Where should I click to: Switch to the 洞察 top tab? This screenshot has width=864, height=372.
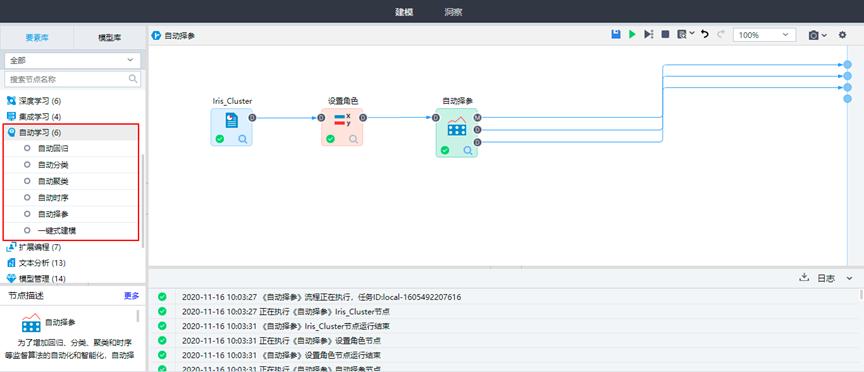click(453, 12)
